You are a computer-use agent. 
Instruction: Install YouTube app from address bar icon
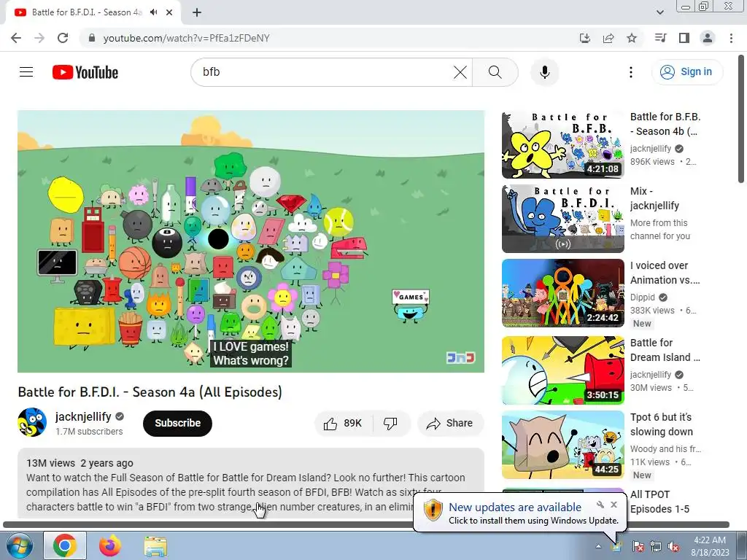tap(585, 38)
